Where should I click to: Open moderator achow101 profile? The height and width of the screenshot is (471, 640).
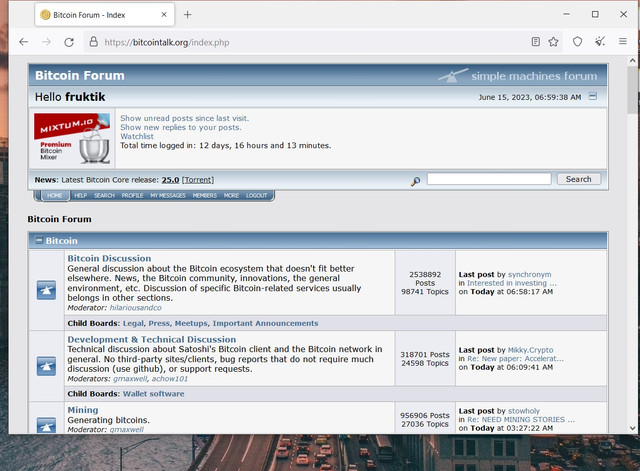pos(170,379)
